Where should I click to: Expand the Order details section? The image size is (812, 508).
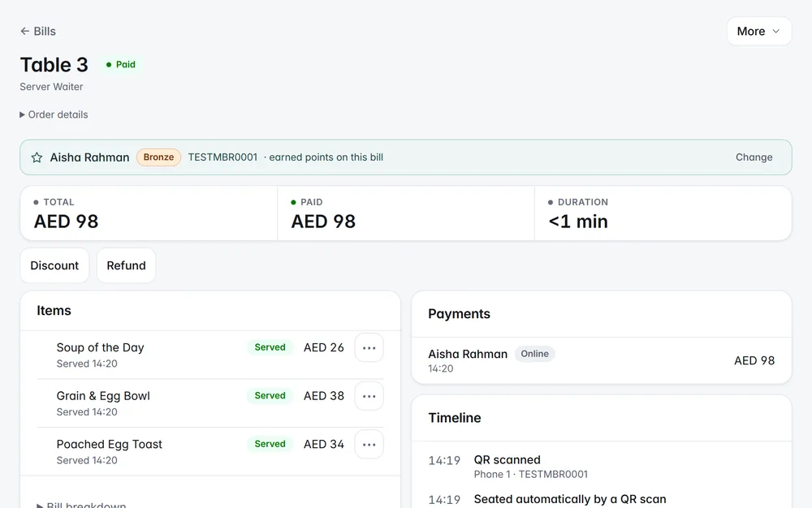click(54, 114)
